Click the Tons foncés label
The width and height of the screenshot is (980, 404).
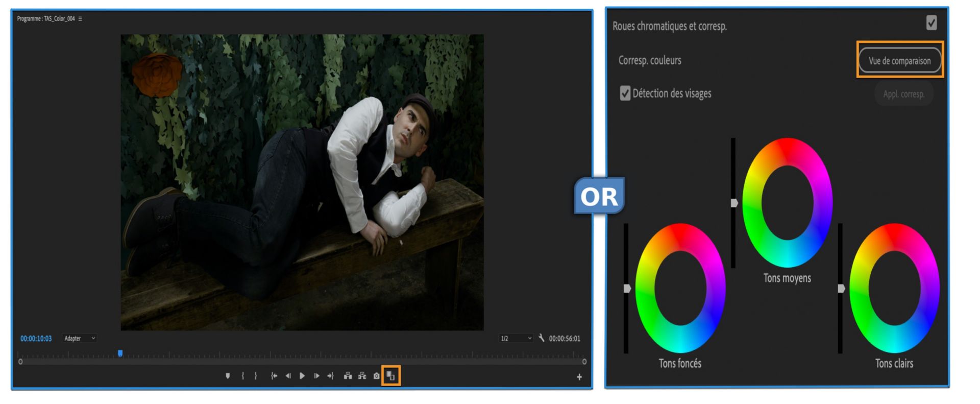click(680, 364)
